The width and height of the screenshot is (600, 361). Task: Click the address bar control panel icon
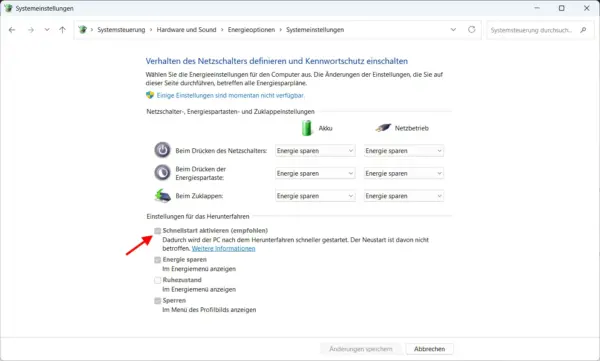(82, 29)
